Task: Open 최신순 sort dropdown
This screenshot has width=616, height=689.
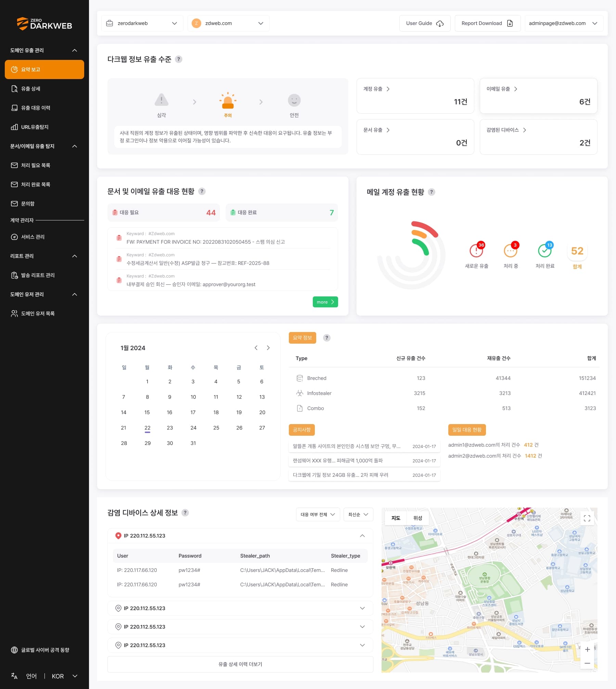Action: click(x=358, y=514)
